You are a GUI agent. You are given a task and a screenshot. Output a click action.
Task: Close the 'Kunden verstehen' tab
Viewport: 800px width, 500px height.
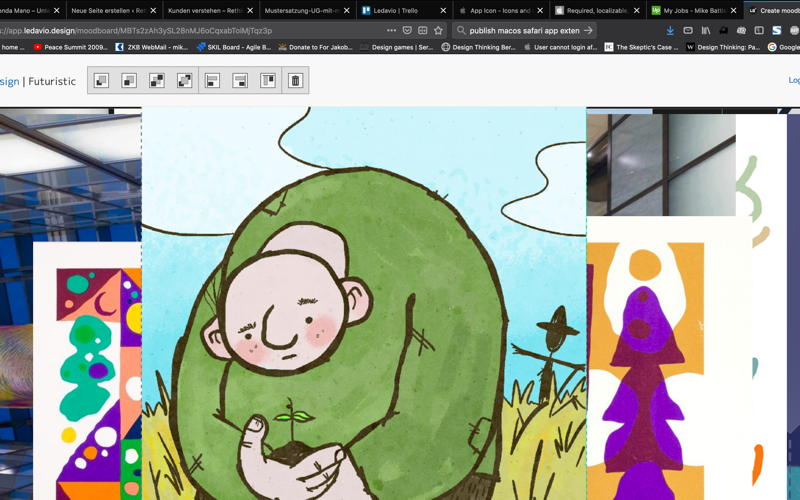click(x=250, y=10)
